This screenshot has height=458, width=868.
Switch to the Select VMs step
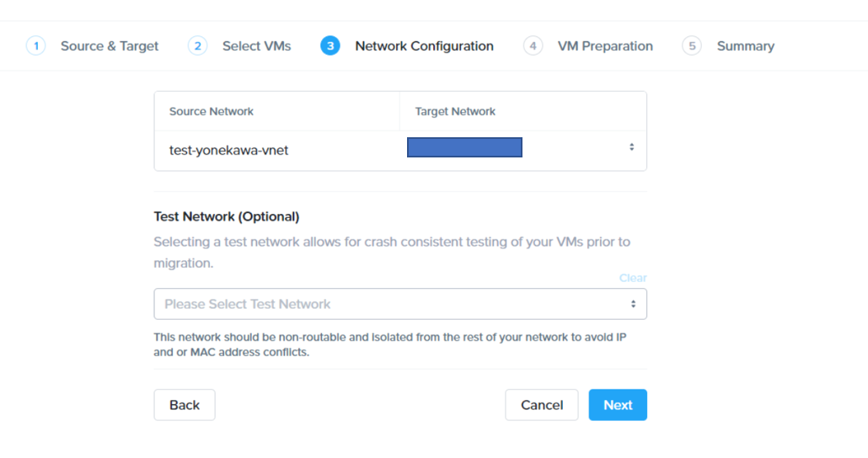(256, 46)
